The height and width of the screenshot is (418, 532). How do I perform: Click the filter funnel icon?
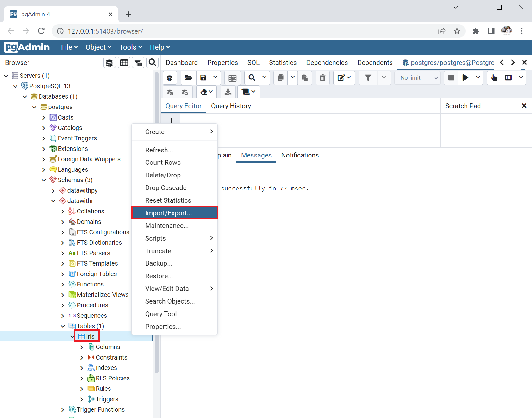click(368, 78)
